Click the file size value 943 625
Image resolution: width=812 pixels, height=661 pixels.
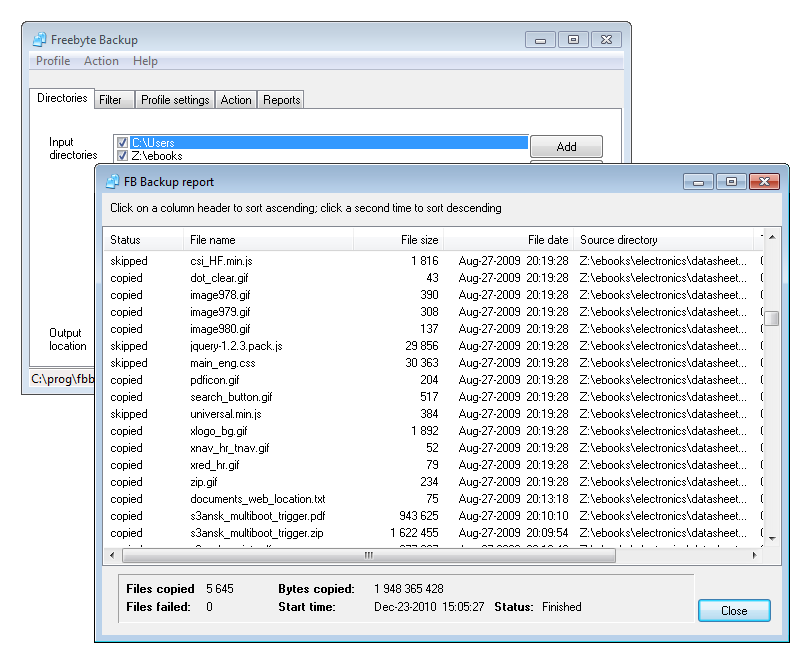[x=418, y=516]
